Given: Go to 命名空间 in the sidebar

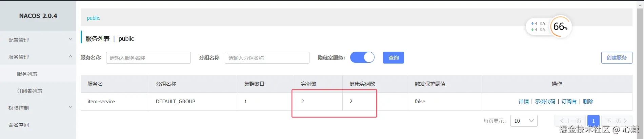Looking at the screenshot, I should point(19,125).
